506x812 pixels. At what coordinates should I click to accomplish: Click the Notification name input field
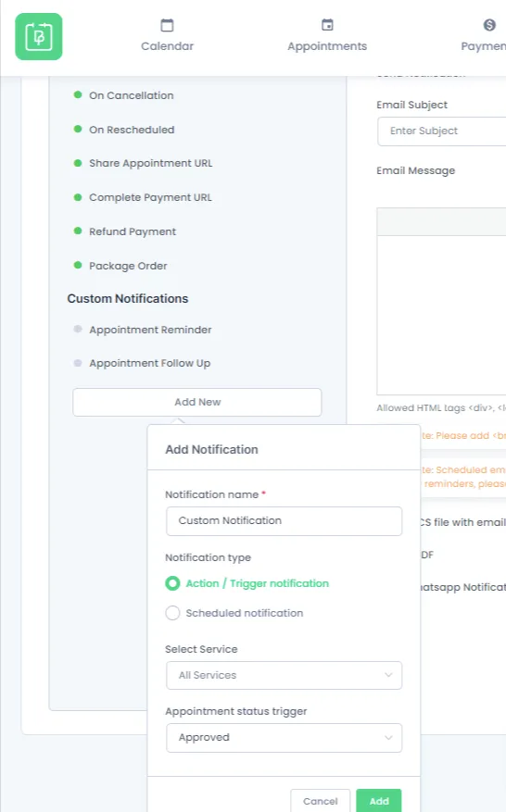click(285, 521)
